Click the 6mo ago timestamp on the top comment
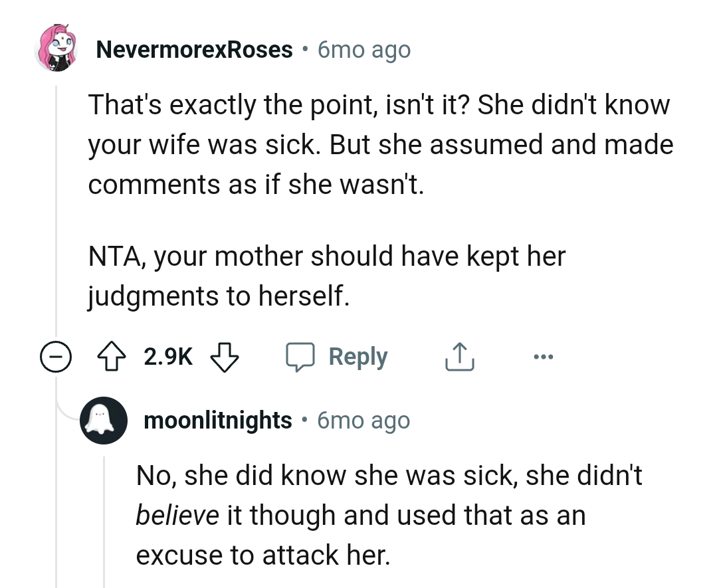The width and height of the screenshot is (717, 588). (363, 48)
